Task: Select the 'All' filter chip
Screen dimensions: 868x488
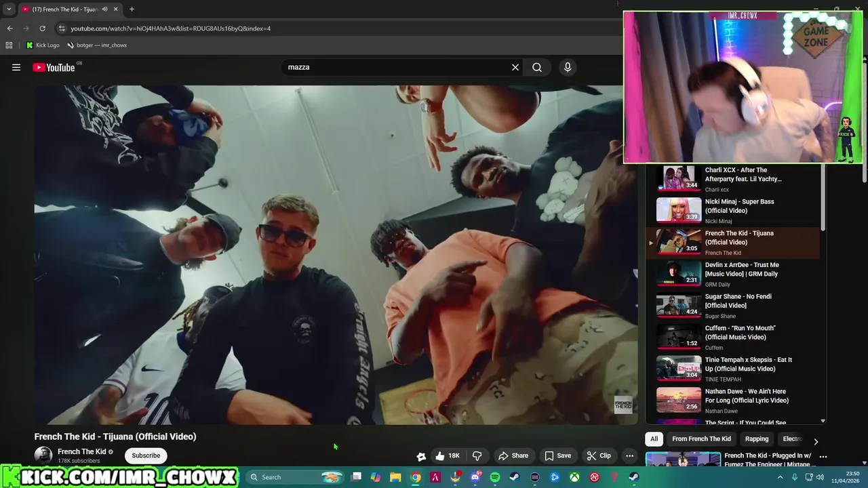Action: [x=654, y=439]
